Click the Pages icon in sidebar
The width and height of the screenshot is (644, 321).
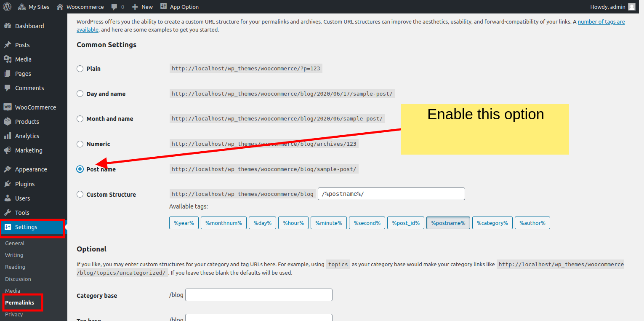click(8, 73)
